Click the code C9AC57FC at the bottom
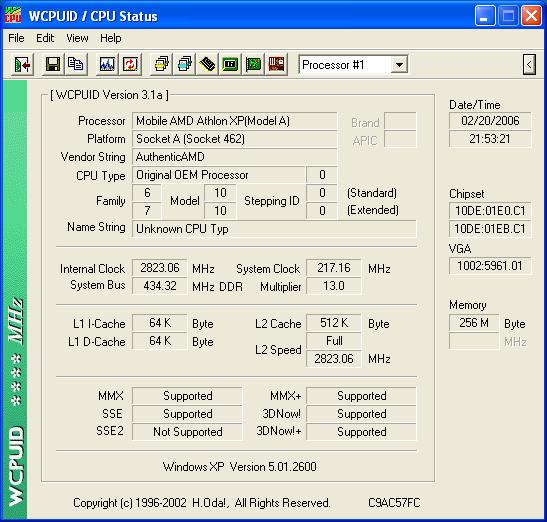The image size is (547, 522). coord(394,503)
